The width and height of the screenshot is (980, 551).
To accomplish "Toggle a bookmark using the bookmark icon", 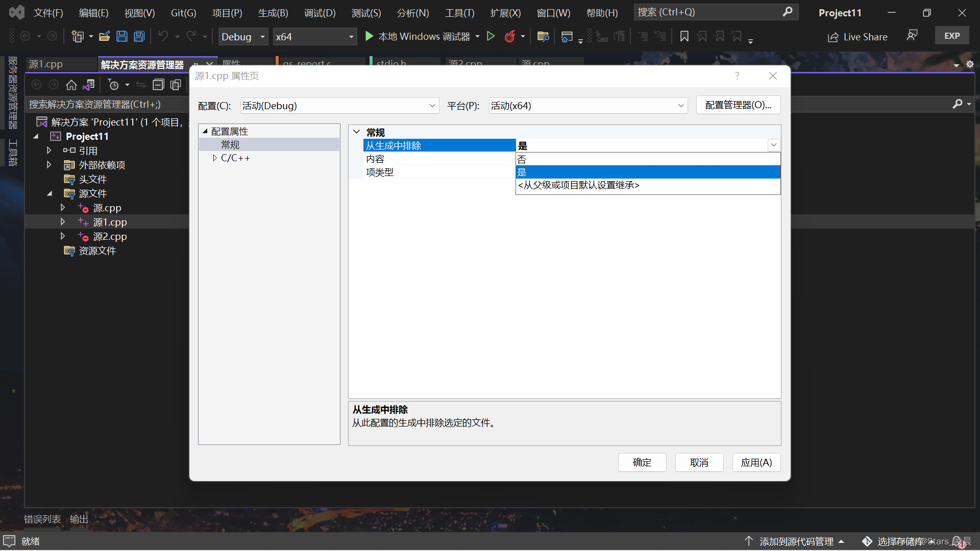I will [684, 36].
